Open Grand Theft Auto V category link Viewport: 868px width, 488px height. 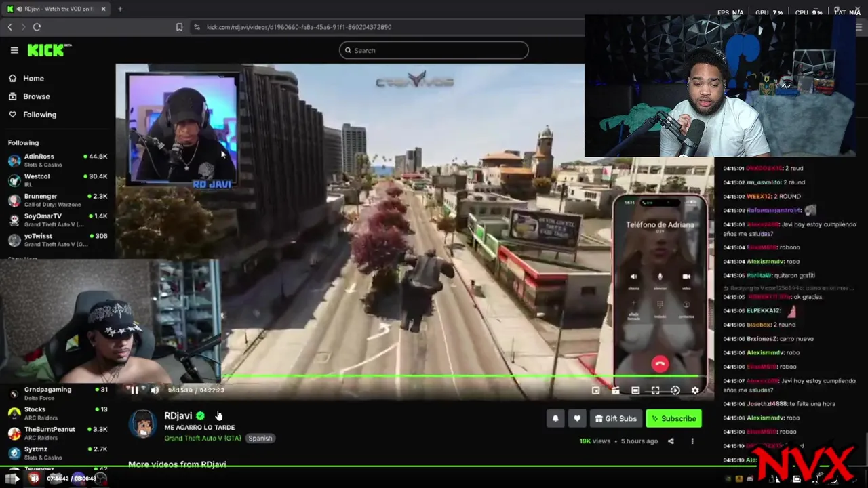202,439
